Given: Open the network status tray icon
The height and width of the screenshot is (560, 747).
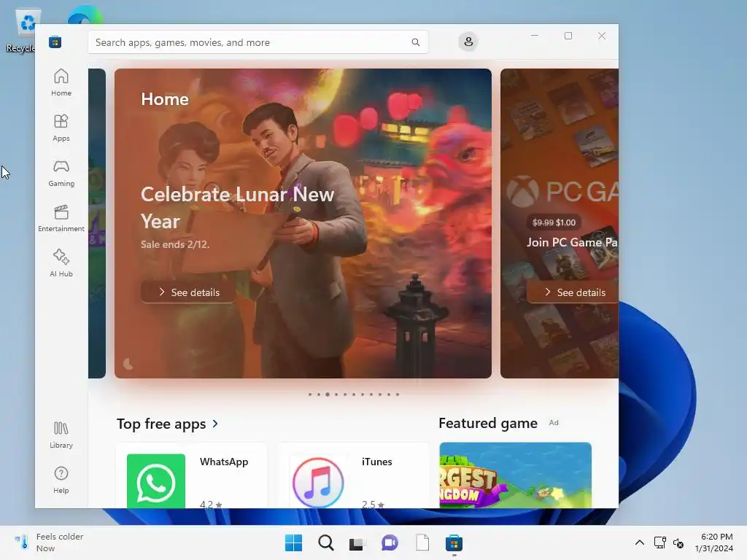Looking at the screenshot, I should (659, 542).
